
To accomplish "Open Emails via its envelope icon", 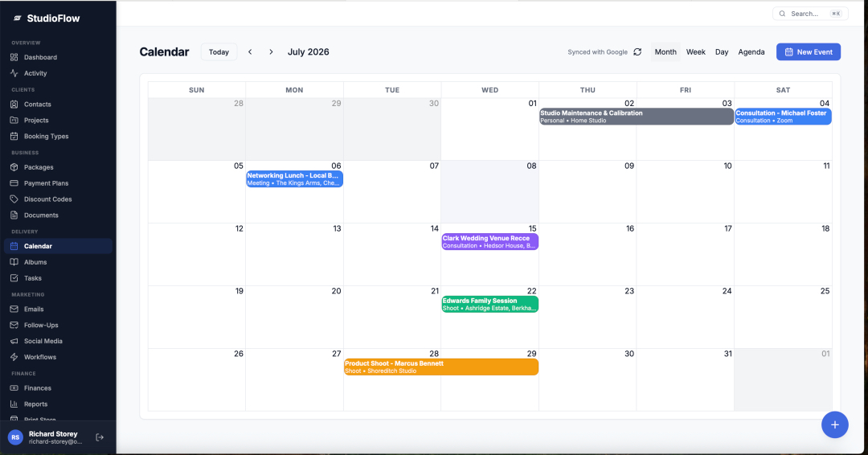I will [14, 309].
